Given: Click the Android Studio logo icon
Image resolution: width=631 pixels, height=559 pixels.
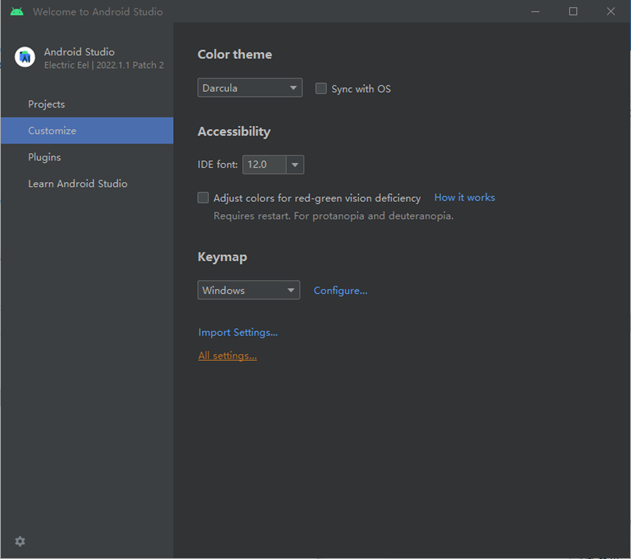Looking at the screenshot, I should pyautogui.click(x=25, y=57).
